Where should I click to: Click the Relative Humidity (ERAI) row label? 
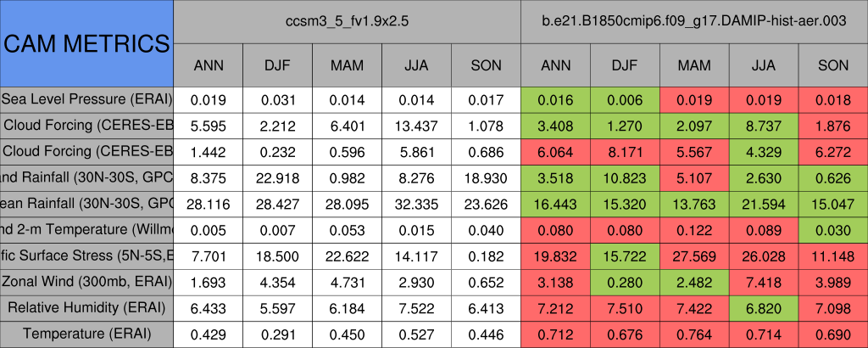pyautogui.click(x=86, y=307)
